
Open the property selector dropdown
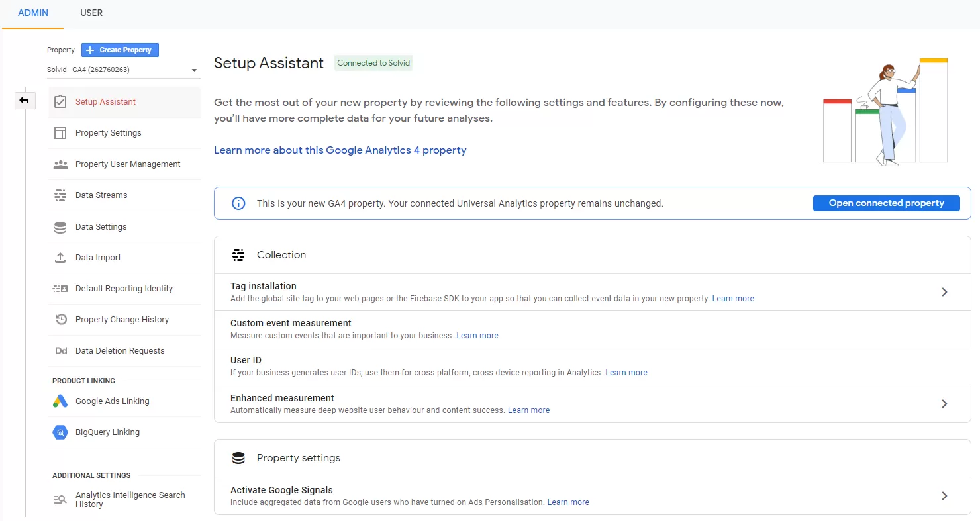coord(194,70)
